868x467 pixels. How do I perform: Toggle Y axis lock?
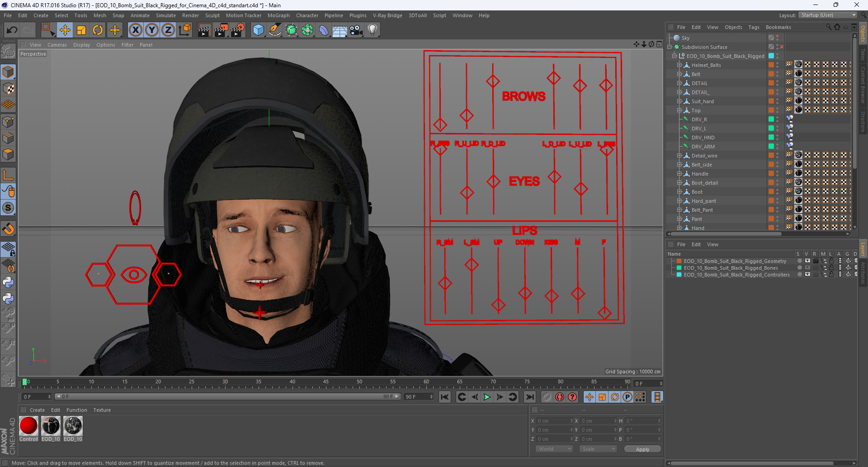tap(152, 30)
